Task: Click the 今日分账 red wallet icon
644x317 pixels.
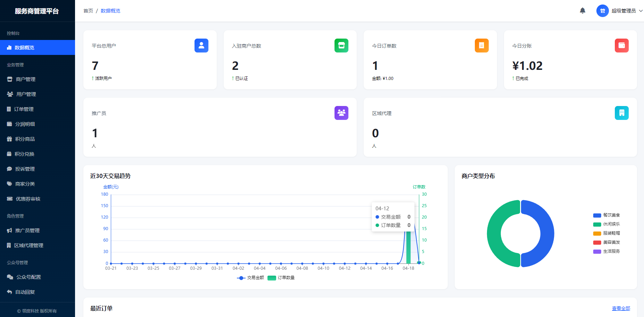Action: tap(622, 46)
